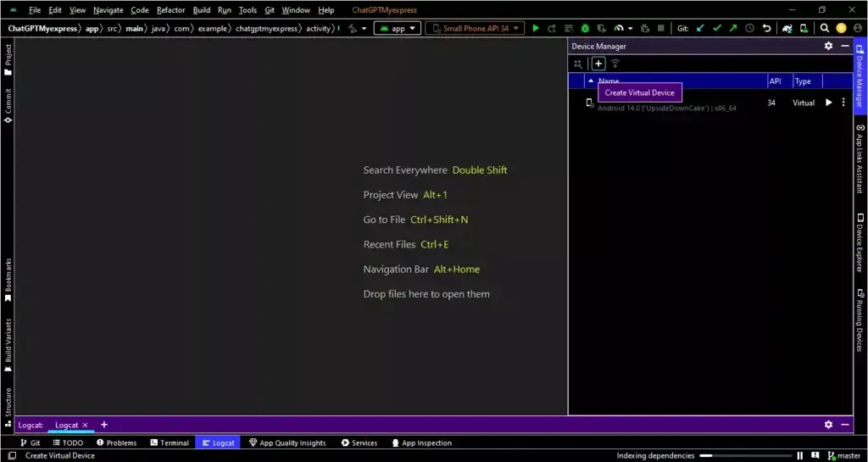Open more actions for Android 14.0 device
The width and height of the screenshot is (868, 462).
click(x=843, y=103)
